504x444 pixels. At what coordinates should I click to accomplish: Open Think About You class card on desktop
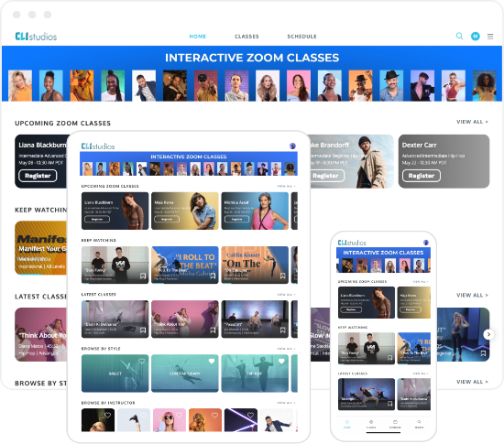(41, 334)
